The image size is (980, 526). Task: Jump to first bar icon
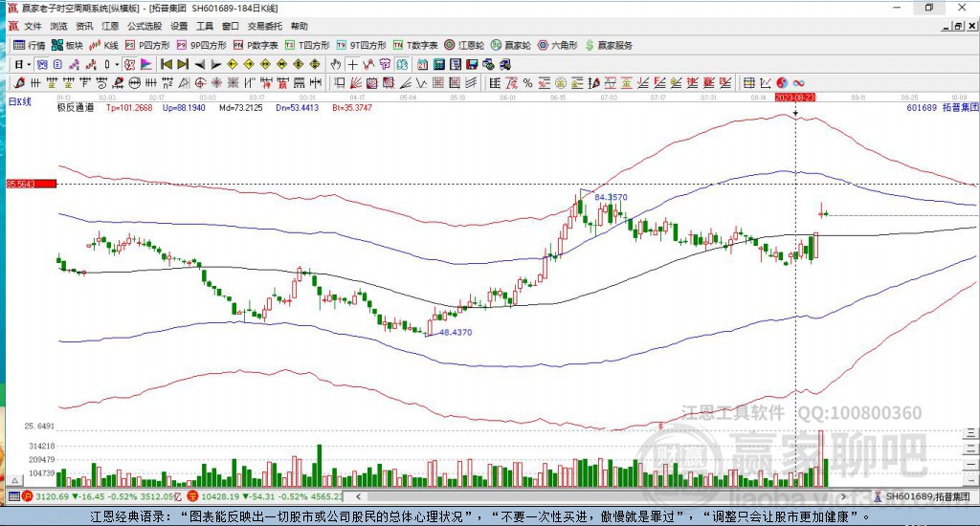pos(167,64)
